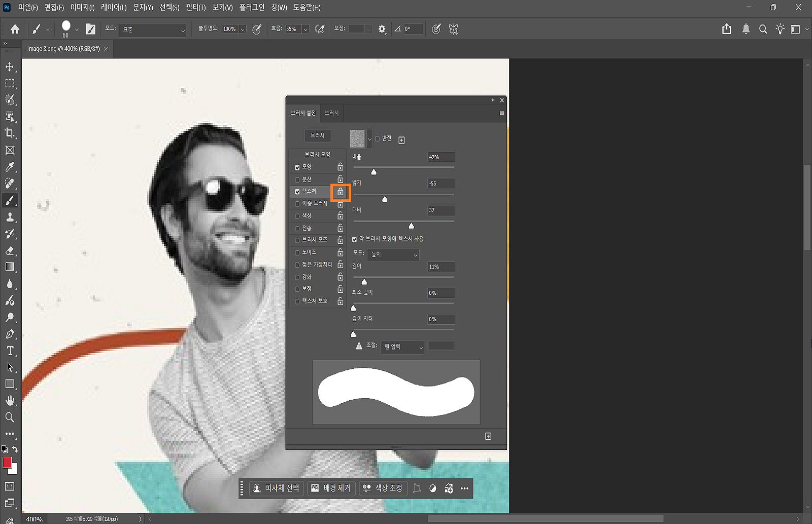This screenshot has height=524, width=812.
Task: Click the 피사체 선택 button
Action: (277, 488)
